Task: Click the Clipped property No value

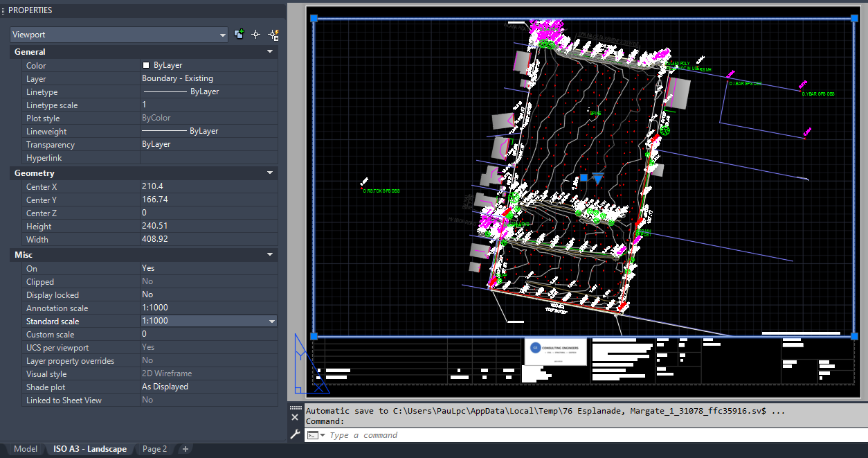Action: [x=209, y=281]
